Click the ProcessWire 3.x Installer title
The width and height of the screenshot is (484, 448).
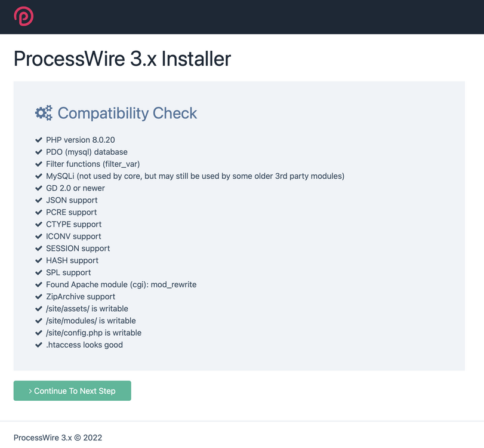coord(122,59)
